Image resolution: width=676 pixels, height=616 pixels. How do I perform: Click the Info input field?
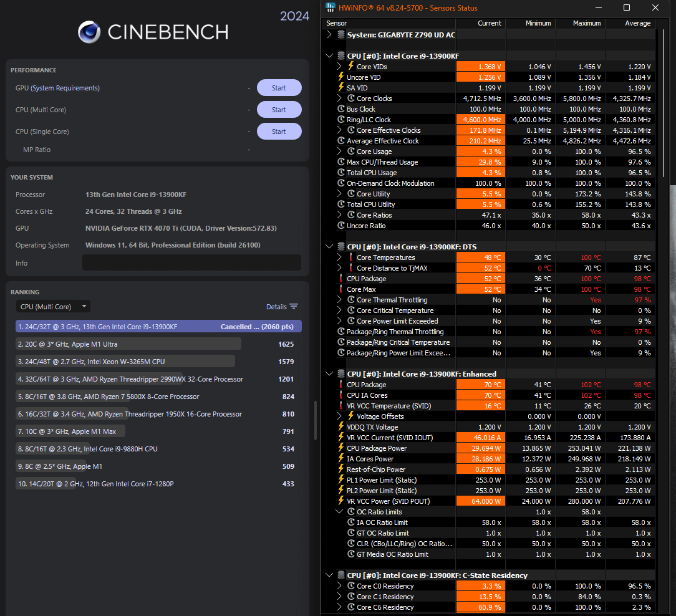pyautogui.click(x=191, y=262)
